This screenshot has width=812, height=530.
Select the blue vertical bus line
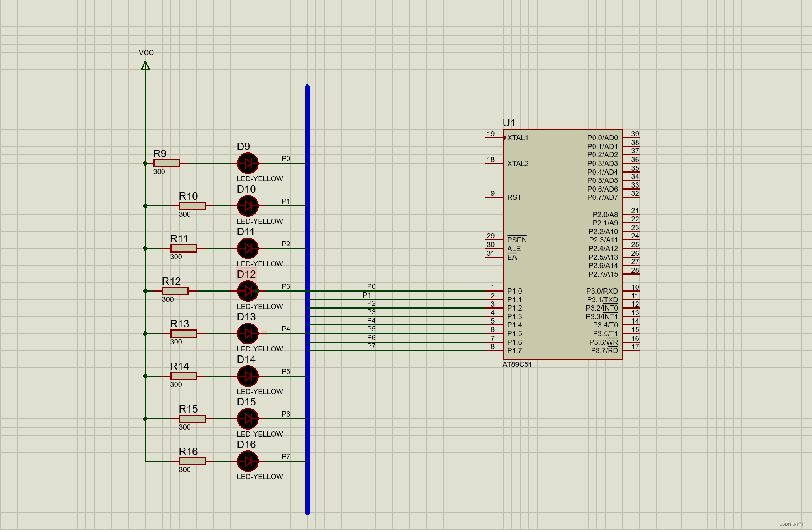(307, 299)
